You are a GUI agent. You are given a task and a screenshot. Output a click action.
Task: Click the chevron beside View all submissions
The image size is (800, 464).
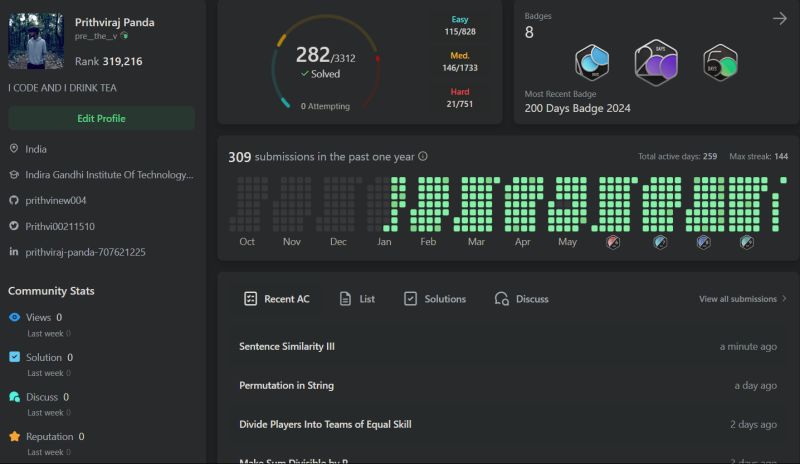coord(784,299)
